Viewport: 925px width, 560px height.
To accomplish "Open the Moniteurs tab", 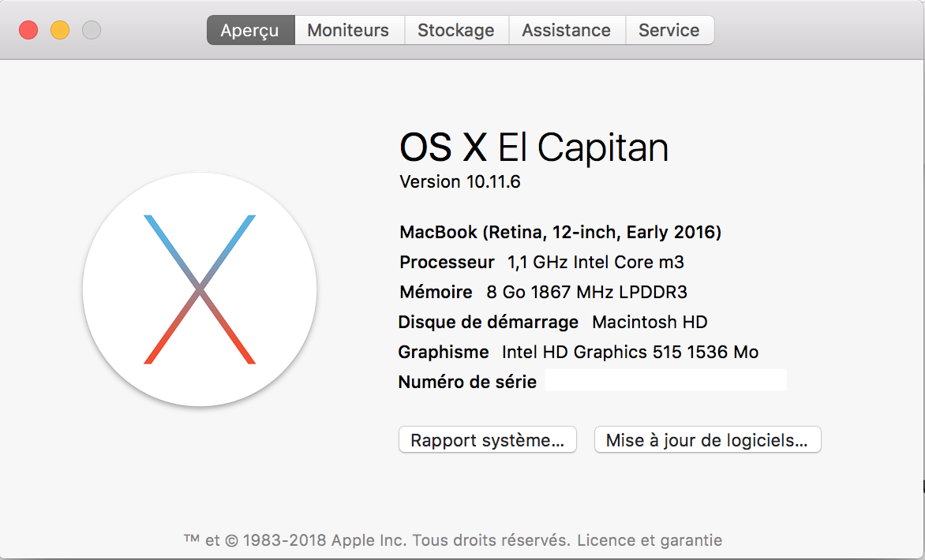I will pyautogui.click(x=348, y=31).
